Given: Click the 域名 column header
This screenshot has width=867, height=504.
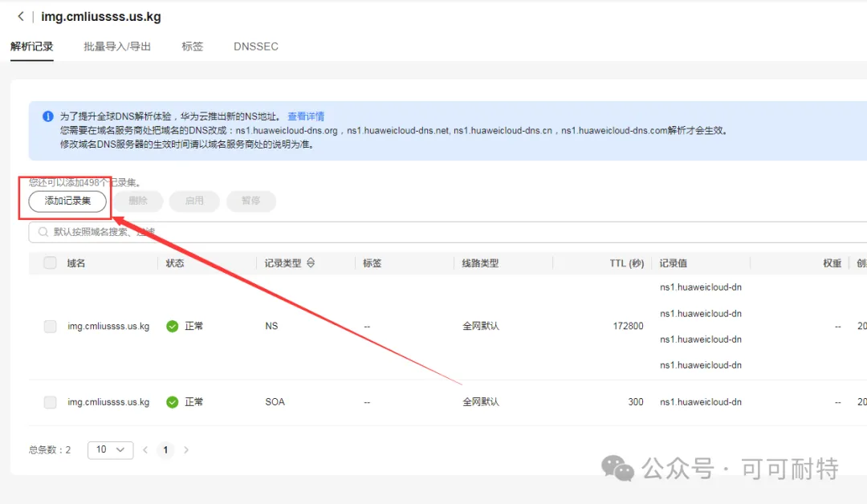Looking at the screenshot, I should pyautogui.click(x=76, y=263).
